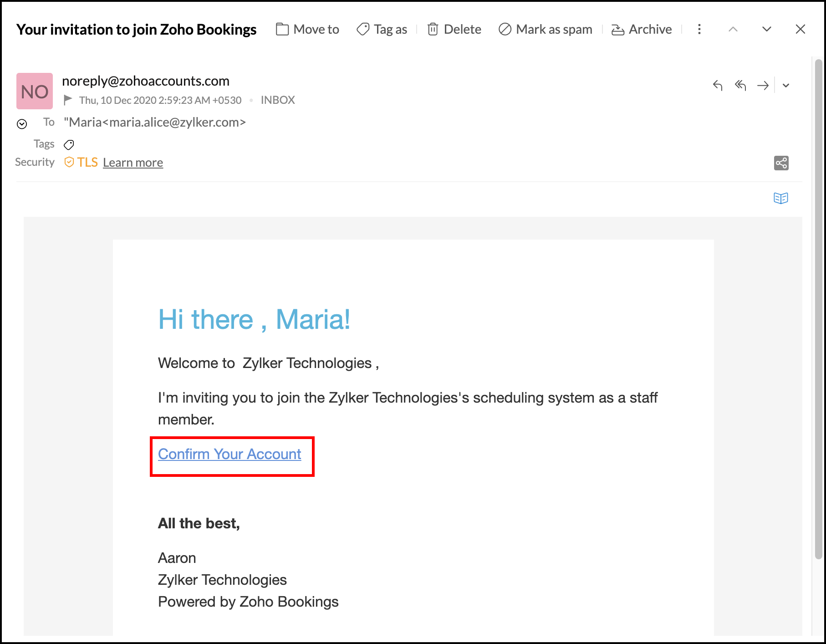Open the more reply options dropdown

point(786,85)
